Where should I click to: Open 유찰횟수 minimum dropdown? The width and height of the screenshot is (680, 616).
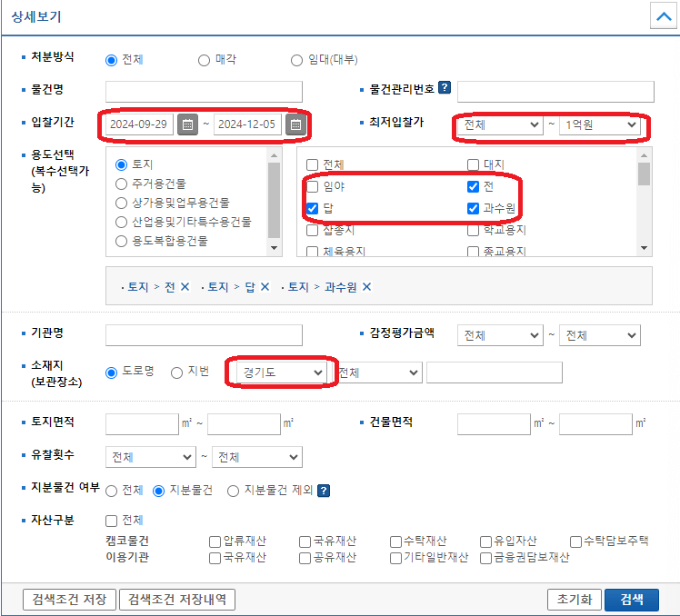pyautogui.click(x=151, y=457)
